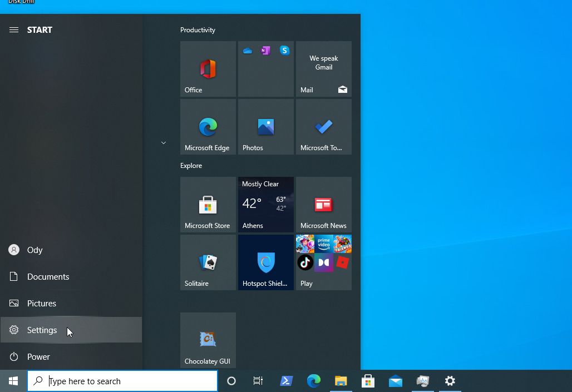Open the Roblox icon in Play tile
This screenshot has height=392, width=572.
click(x=342, y=262)
